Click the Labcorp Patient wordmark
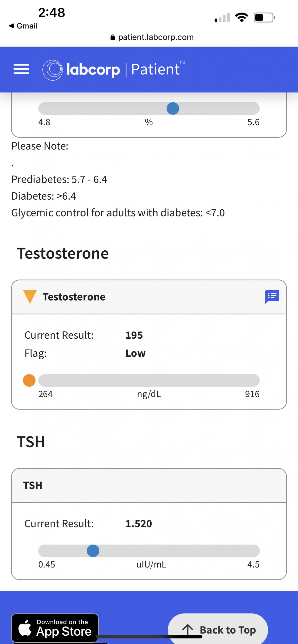Image resolution: width=298 pixels, height=644 pixels. pyautogui.click(x=124, y=69)
